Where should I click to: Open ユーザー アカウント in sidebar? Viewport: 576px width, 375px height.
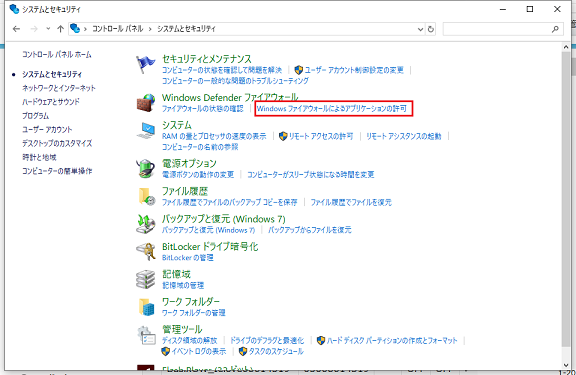coord(47,129)
